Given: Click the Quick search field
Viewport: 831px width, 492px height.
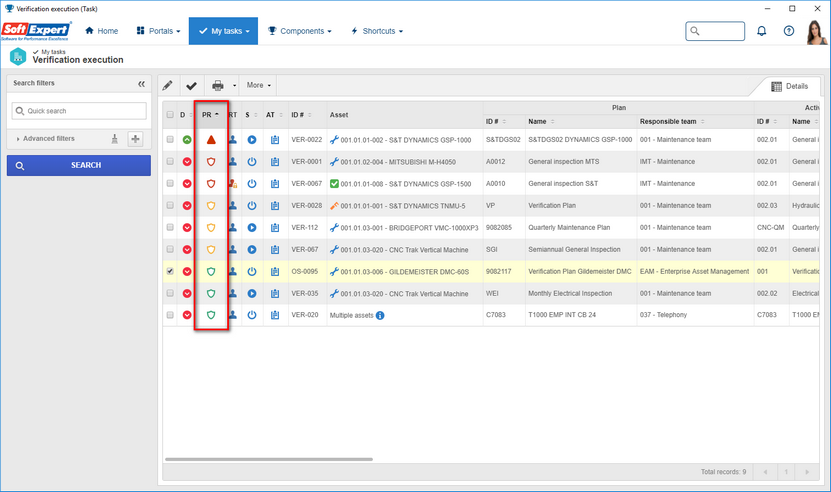Looking at the screenshot, I should pyautogui.click(x=79, y=111).
